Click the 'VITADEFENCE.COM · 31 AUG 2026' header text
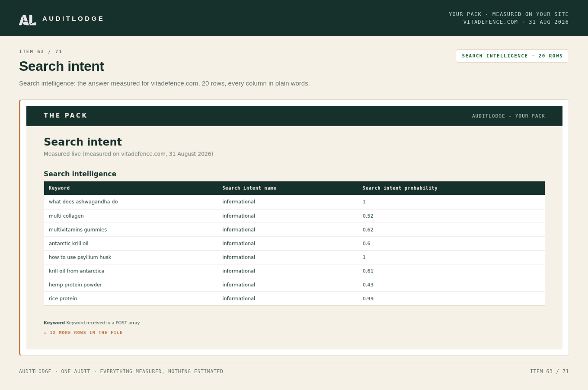 coord(516,22)
